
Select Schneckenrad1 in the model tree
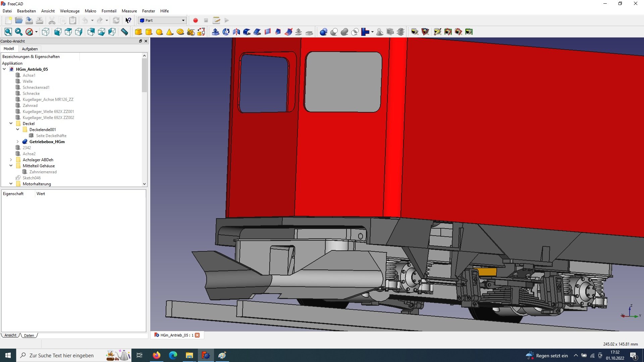(x=36, y=87)
